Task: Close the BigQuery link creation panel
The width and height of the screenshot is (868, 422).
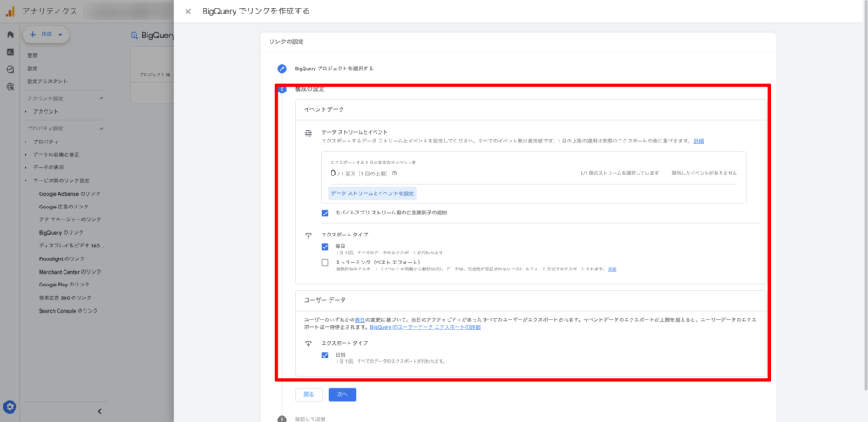Action: click(187, 12)
